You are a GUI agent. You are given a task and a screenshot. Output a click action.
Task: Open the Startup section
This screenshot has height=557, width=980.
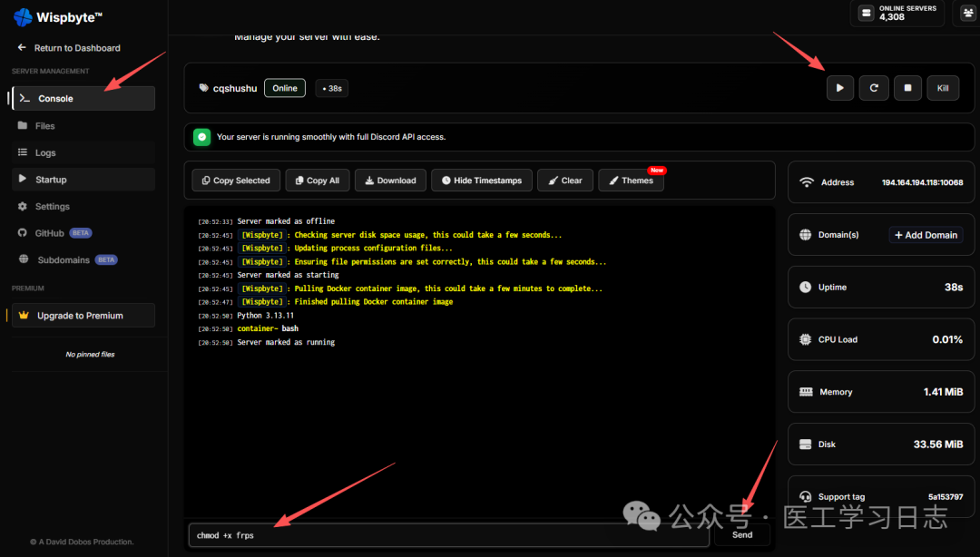click(83, 180)
